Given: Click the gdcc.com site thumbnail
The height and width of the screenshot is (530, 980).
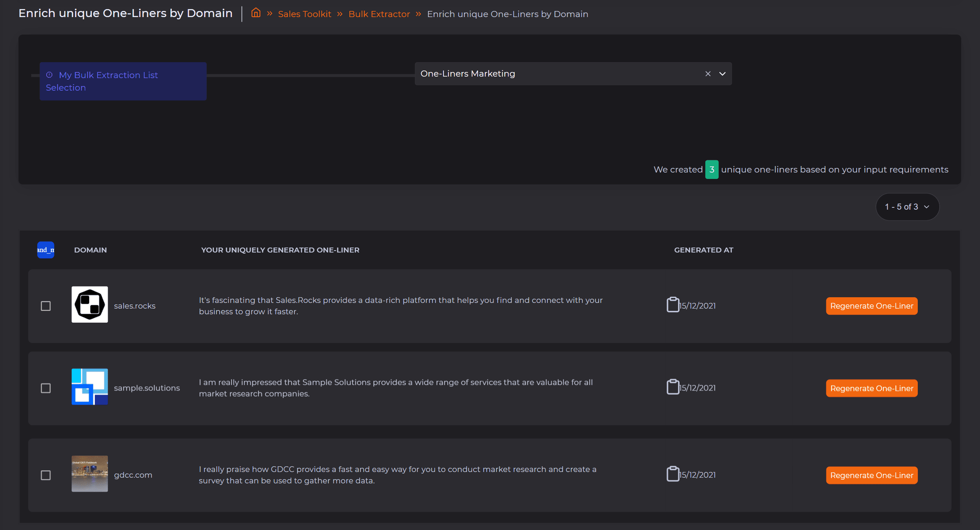Looking at the screenshot, I should coord(90,474).
